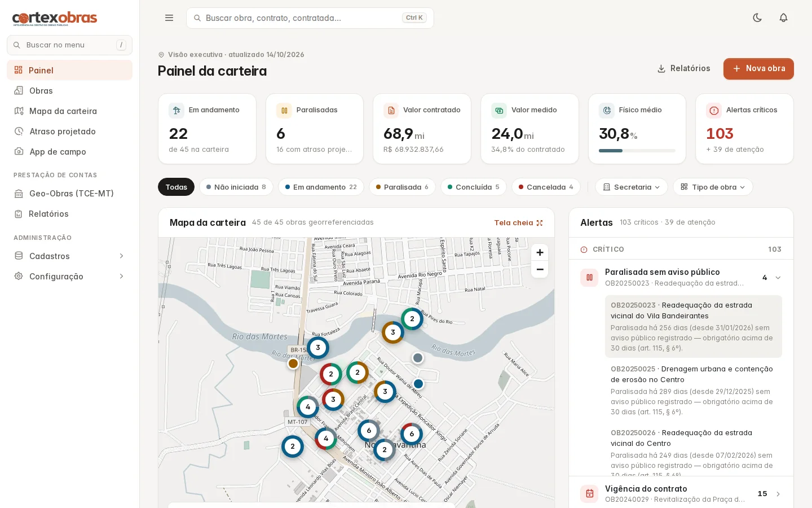Image resolution: width=812 pixels, height=508 pixels.
Task: Open the Secretaria dropdown
Action: coord(632,187)
